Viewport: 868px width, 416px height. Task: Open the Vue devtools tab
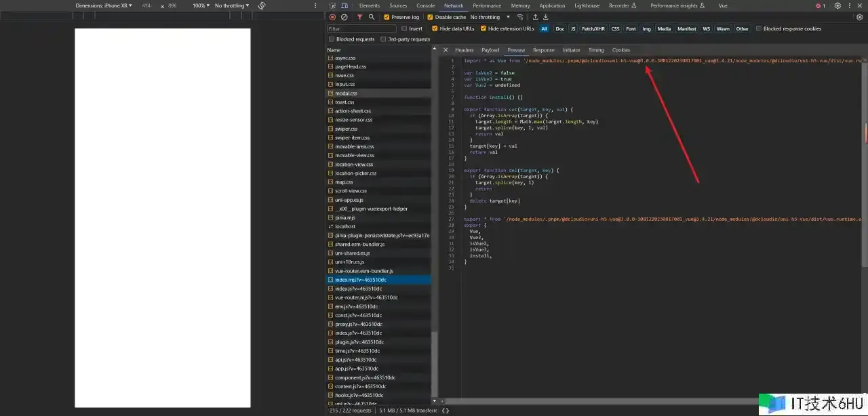click(723, 5)
